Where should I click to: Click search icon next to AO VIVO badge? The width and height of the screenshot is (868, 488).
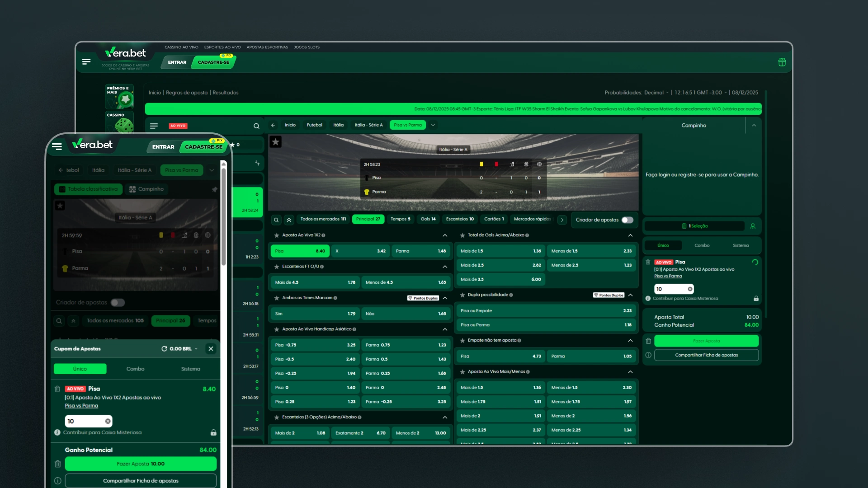tap(256, 126)
